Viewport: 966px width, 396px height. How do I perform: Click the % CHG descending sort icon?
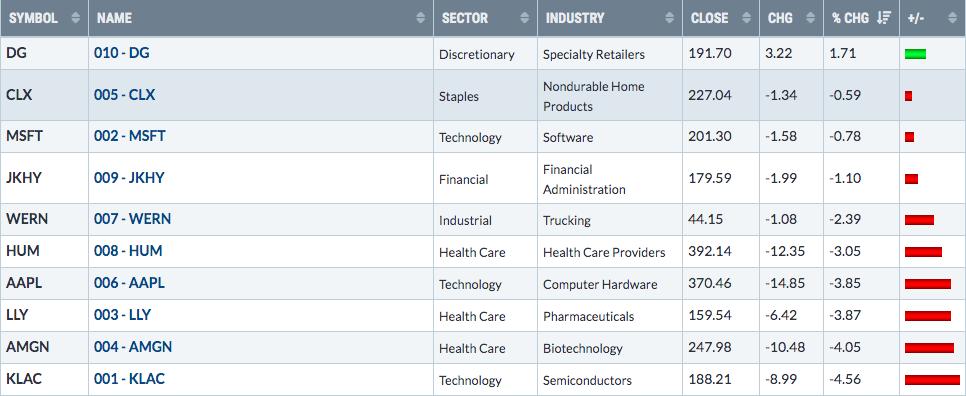(883, 18)
